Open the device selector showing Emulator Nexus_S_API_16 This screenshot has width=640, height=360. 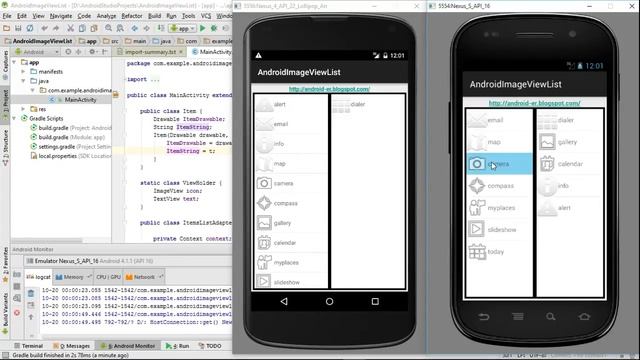click(90, 261)
